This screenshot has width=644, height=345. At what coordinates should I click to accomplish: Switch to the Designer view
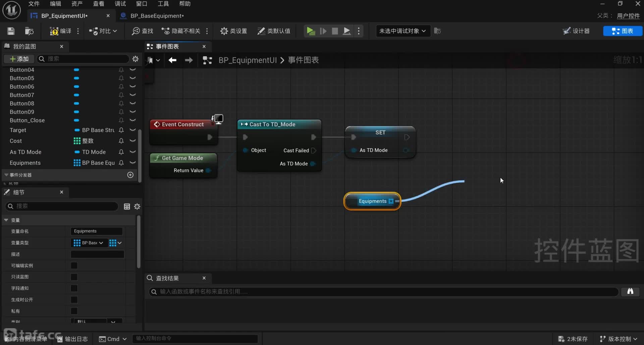[576, 31]
